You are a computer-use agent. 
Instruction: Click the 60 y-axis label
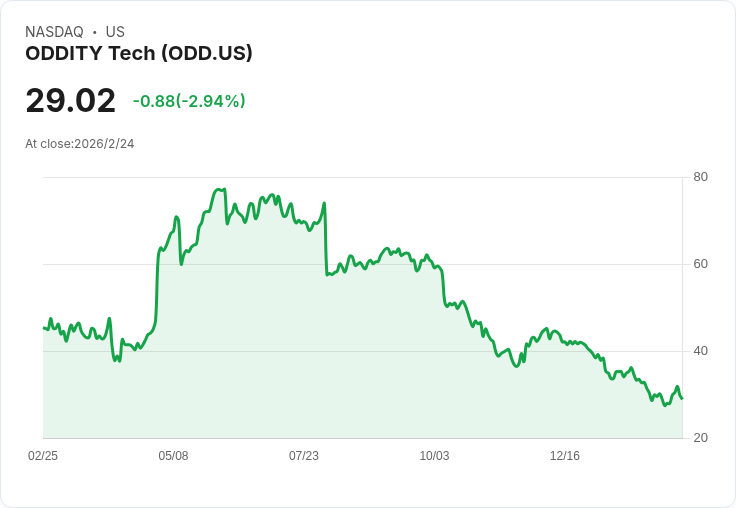(x=701, y=264)
